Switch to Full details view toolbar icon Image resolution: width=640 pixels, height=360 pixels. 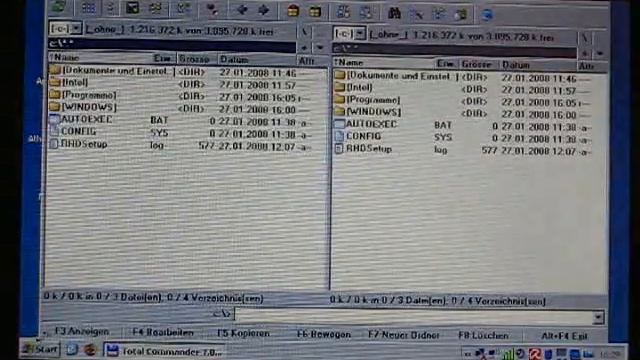click(110, 7)
